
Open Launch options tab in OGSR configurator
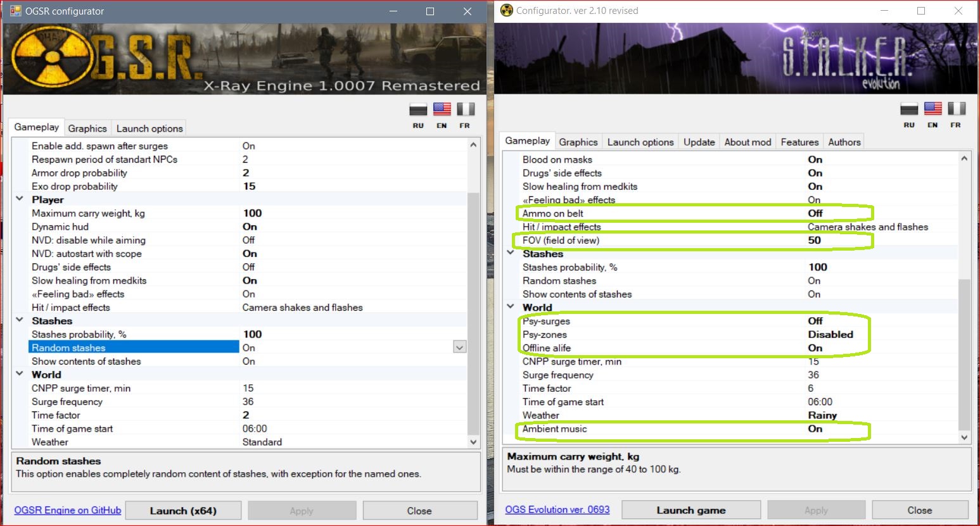pyautogui.click(x=150, y=128)
